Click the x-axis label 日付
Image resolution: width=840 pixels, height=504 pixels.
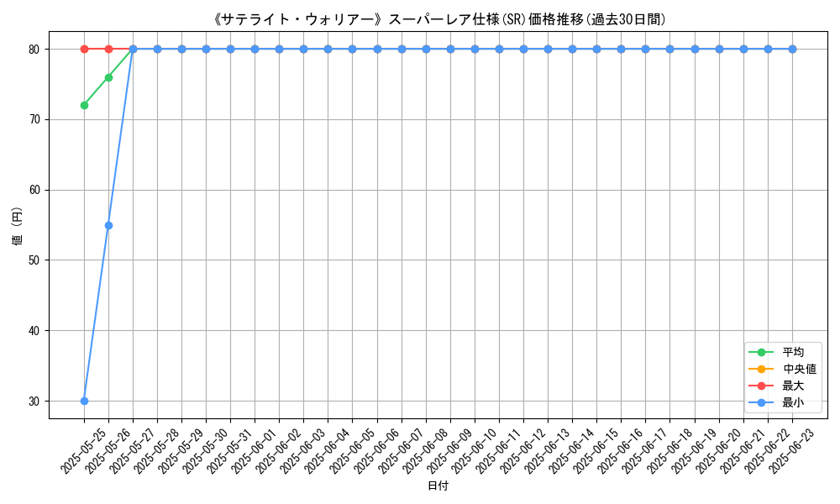click(438, 486)
